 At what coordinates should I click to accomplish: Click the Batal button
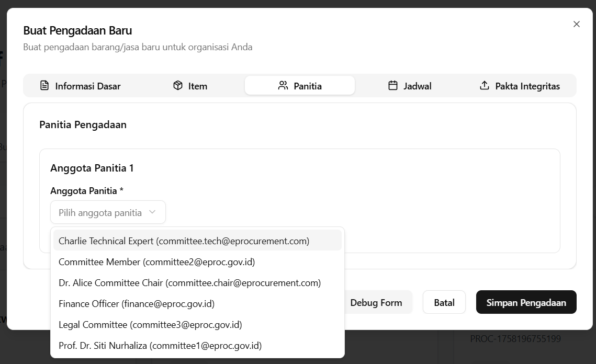[x=444, y=302]
